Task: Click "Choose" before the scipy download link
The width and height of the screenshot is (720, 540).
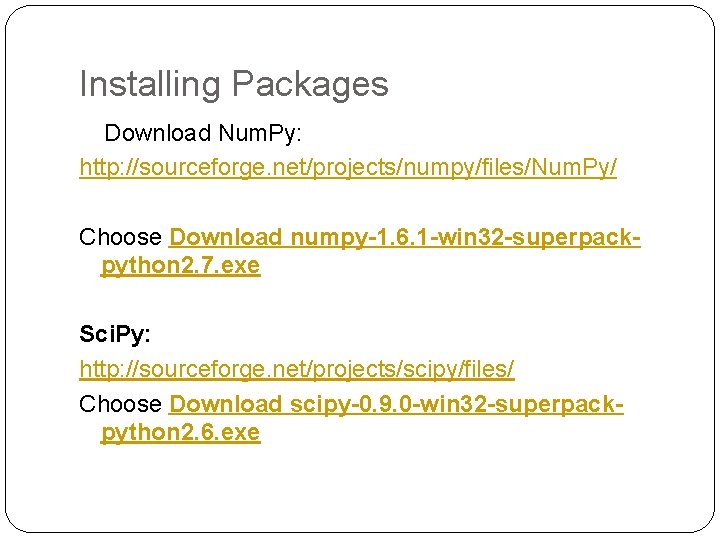Action: pyautogui.click(x=120, y=404)
